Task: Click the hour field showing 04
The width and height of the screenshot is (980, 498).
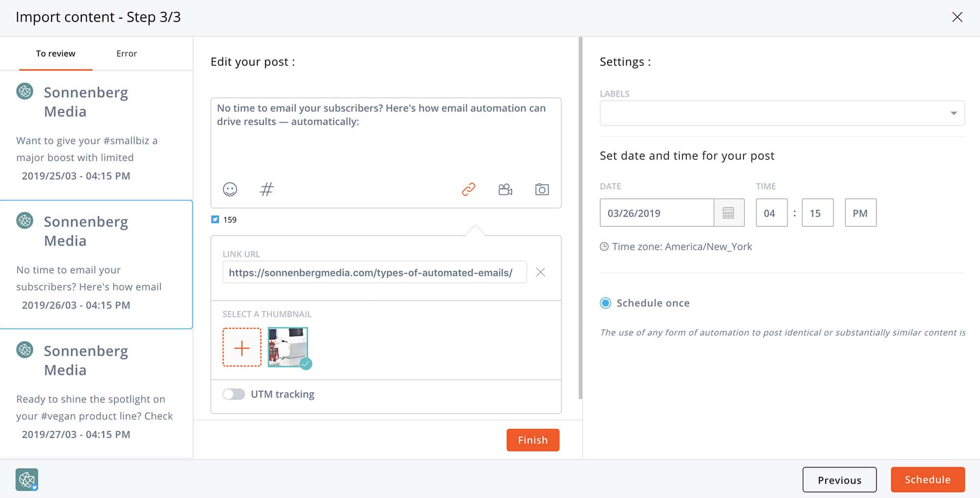Action: [x=772, y=213]
